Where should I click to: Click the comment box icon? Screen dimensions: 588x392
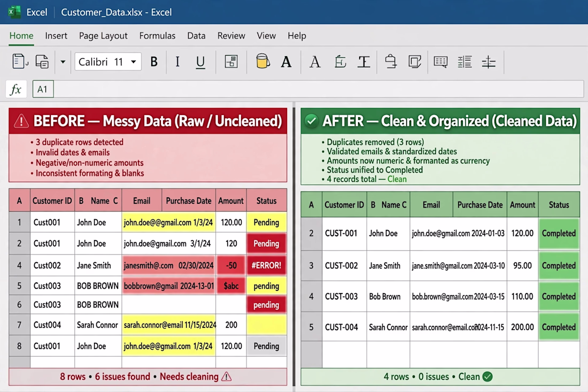click(440, 62)
